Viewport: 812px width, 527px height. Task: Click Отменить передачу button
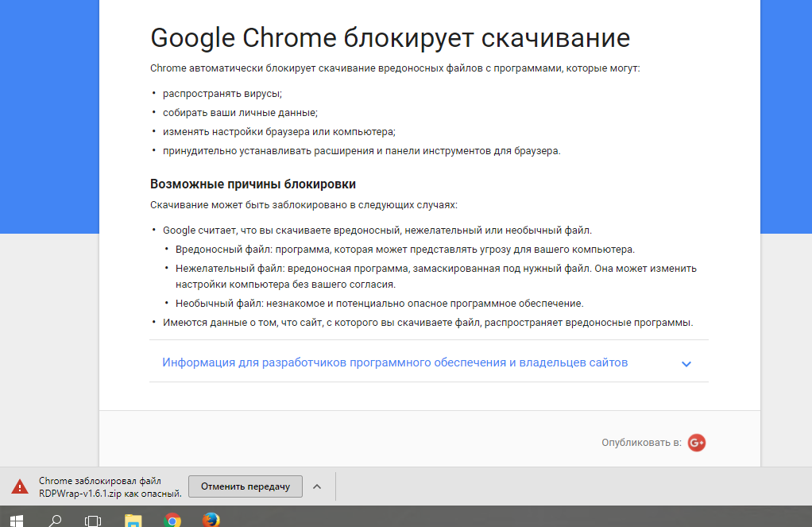(x=246, y=486)
